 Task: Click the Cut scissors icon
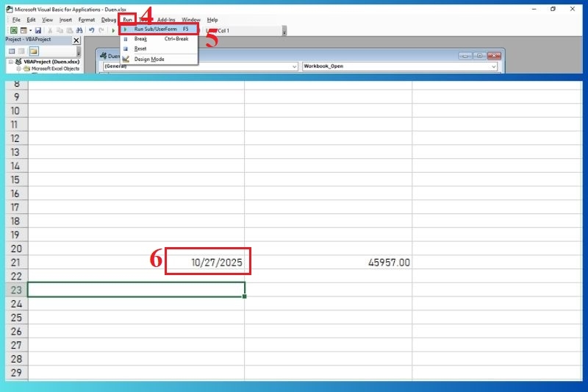point(50,30)
